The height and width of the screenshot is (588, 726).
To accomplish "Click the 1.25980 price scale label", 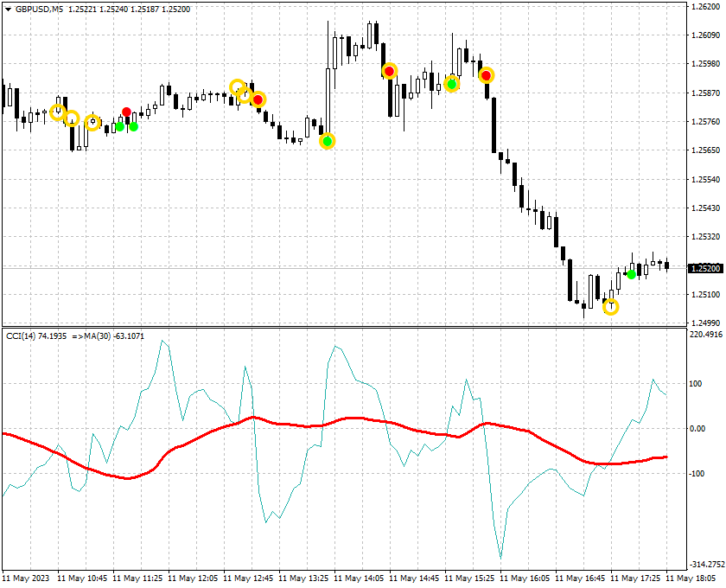I will 705,64.
